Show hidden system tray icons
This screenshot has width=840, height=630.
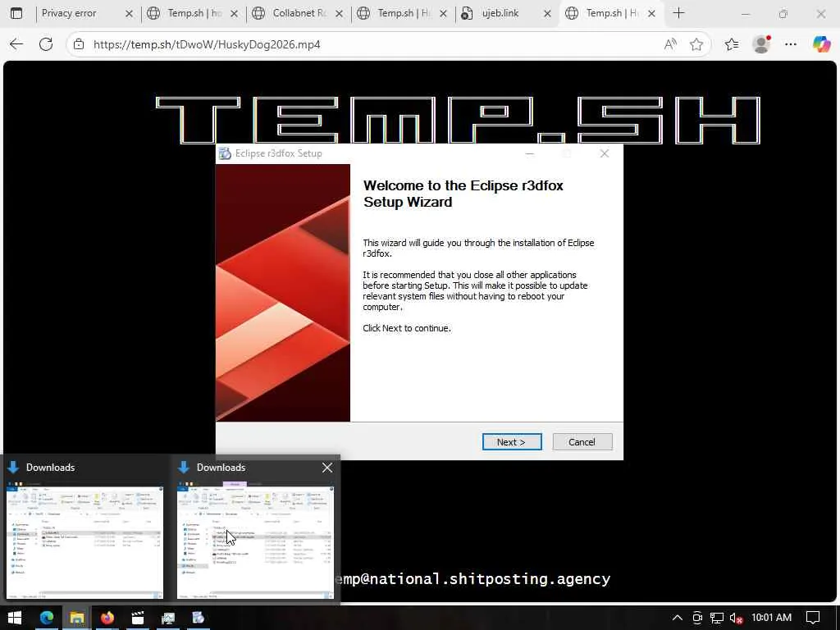coord(677,618)
